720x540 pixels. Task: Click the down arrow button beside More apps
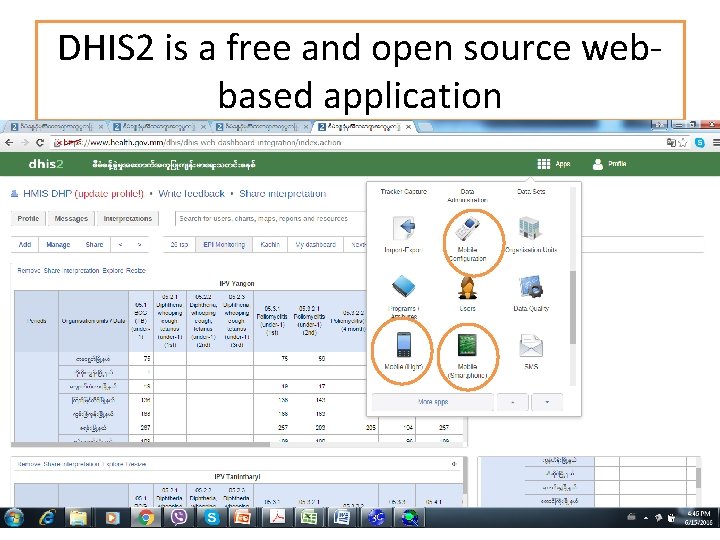[x=547, y=402]
